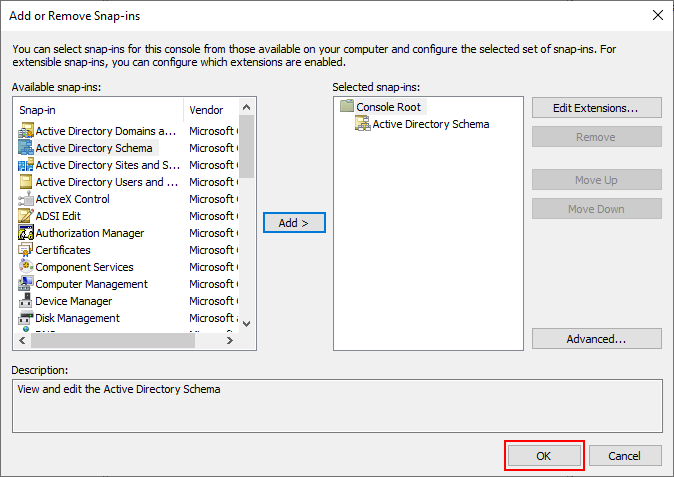Click Microsoft vendor cell for Certificates
Screen dimensions: 674x477
(x=213, y=250)
